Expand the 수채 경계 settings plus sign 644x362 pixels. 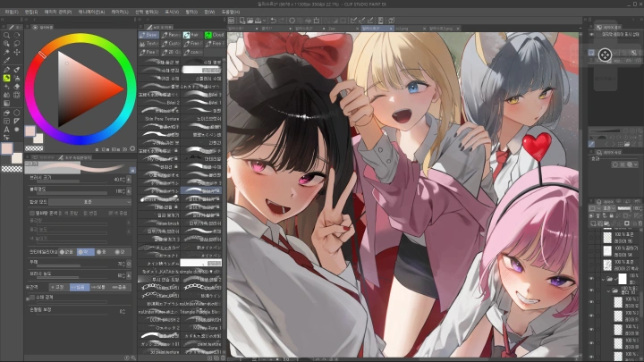pyautogui.click(x=28, y=299)
